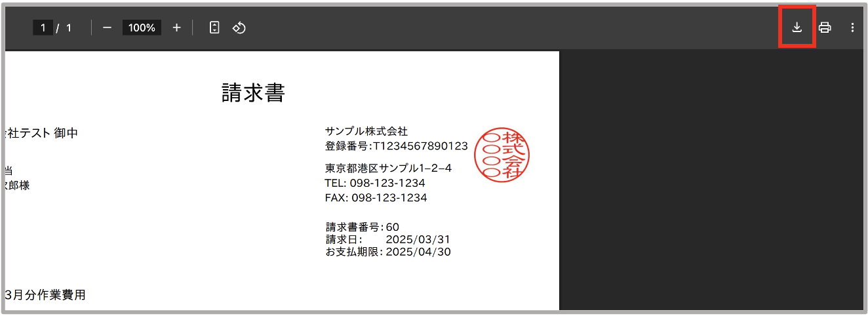The height and width of the screenshot is (316, 868).
Task: Click the invoice date 2025/03/31
Action: tap(418, 239)
